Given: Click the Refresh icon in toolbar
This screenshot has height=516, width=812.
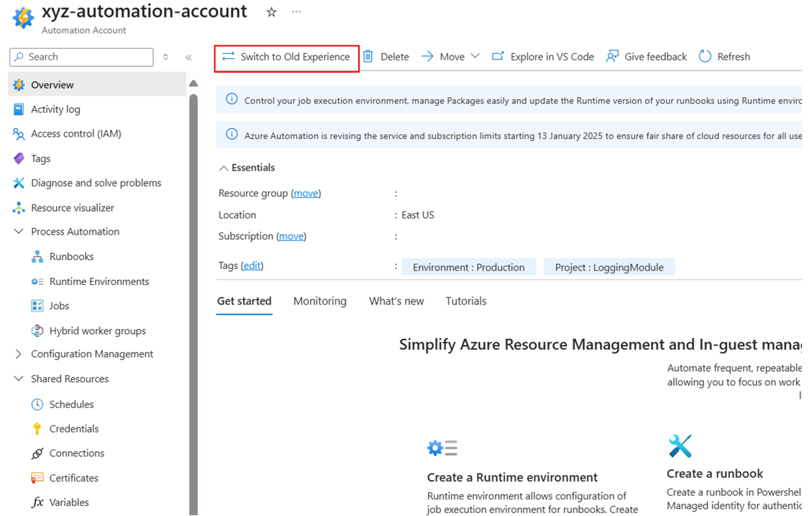Looking at the screenshot, I should tap(705, 56).
